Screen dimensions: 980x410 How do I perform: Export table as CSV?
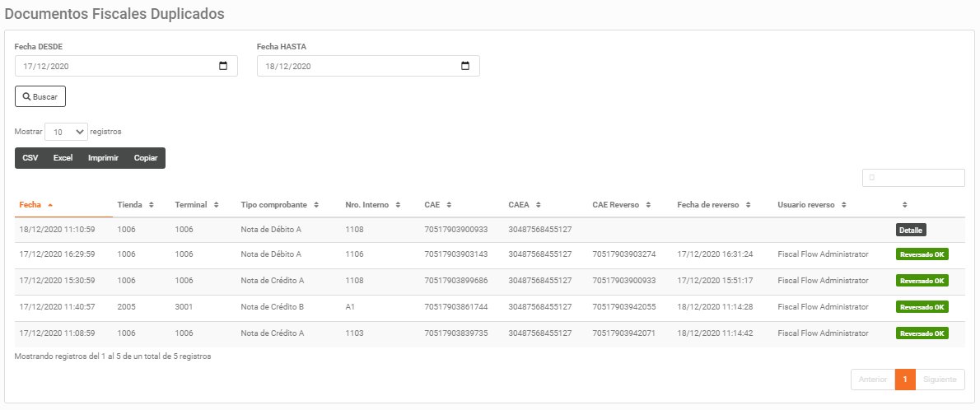click(30, 158)
